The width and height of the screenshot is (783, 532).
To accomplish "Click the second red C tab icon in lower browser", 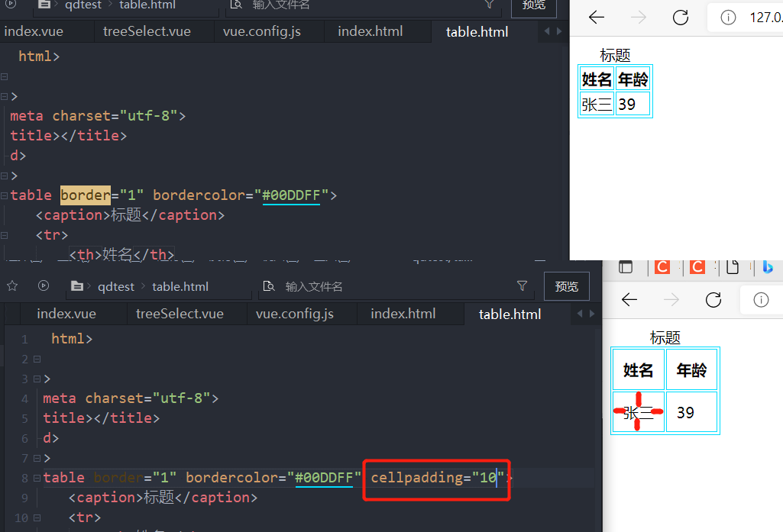I will click(697, 267).
